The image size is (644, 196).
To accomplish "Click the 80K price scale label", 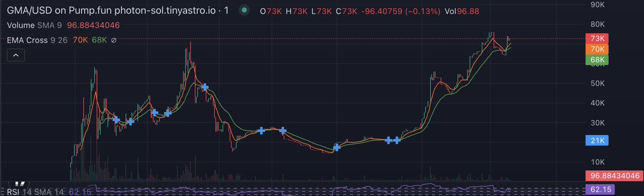I will click(x=598, y=24).
